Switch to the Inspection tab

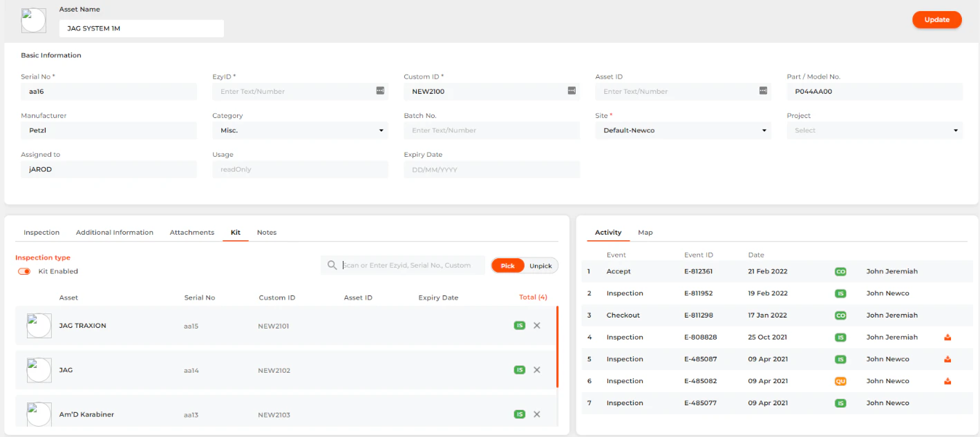coord(41,233)
